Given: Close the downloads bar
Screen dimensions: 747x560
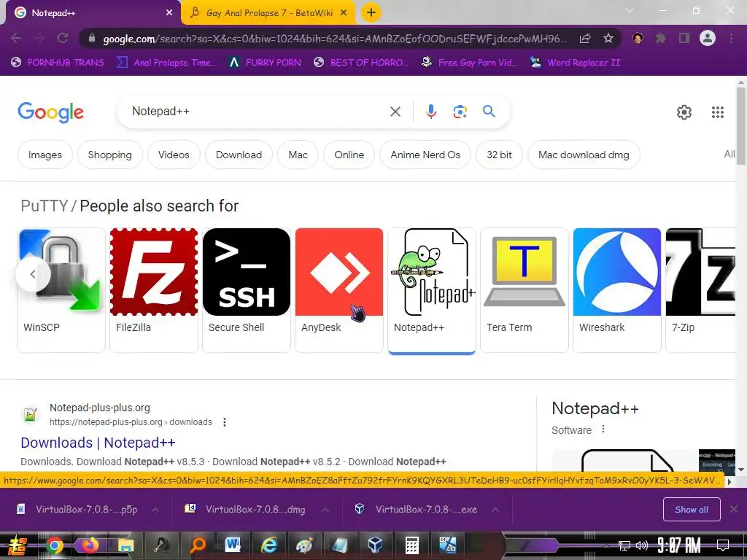Looking at the screenshot, I should (x=734, y=509).
